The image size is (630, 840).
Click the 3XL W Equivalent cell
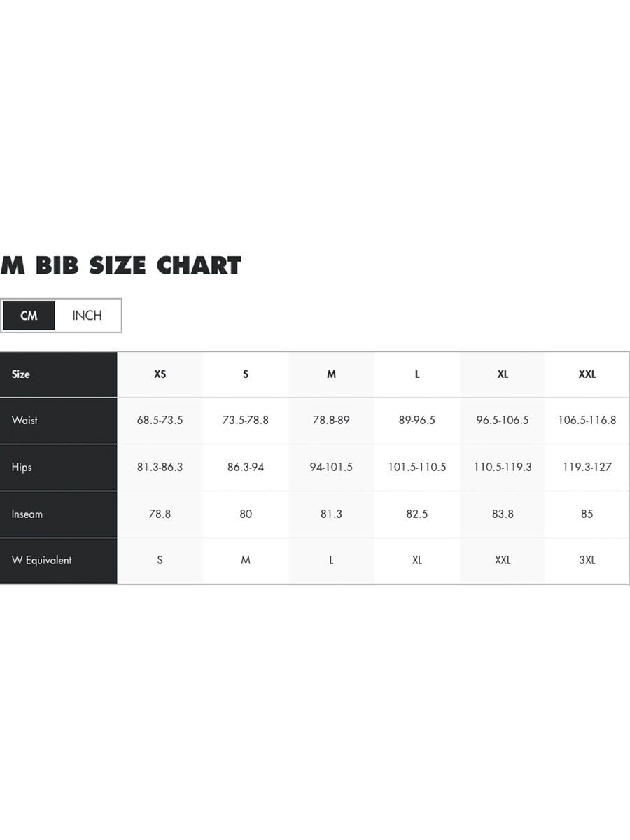click(587, 561)
